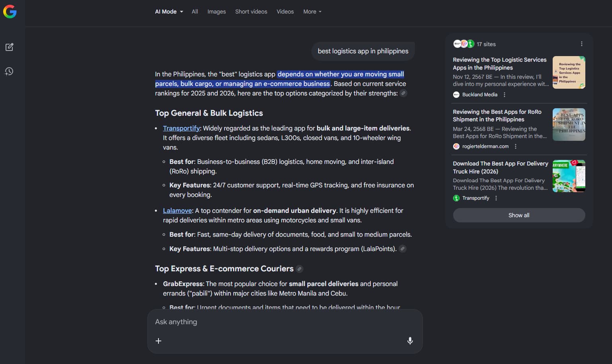Click the 'Top General & Bulk Logistics' heading
Image resolution: width=612 pixels, height=364 pixels.
(209, 113)
